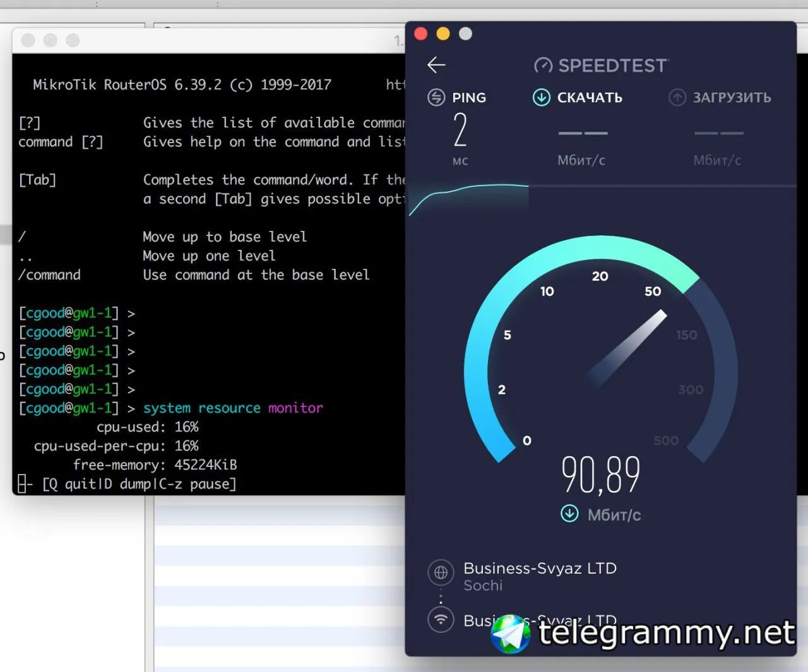Click the gauge tick label 50

(653, 292)
